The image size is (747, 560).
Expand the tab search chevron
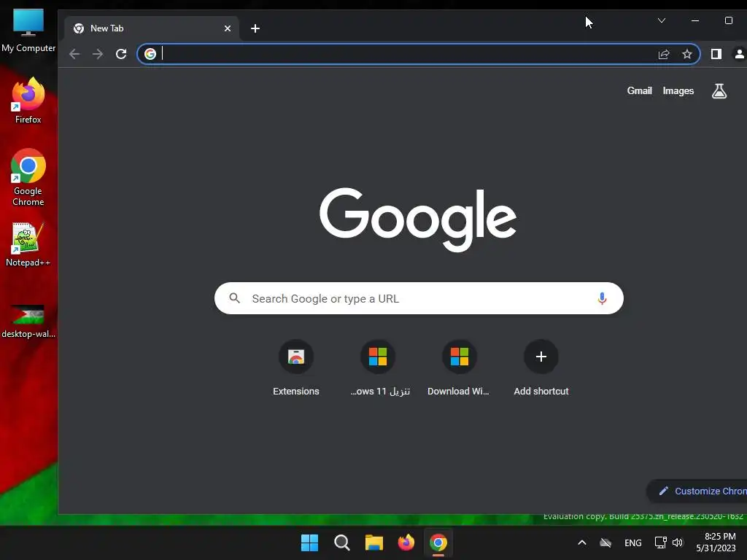[x=661, y=20]
